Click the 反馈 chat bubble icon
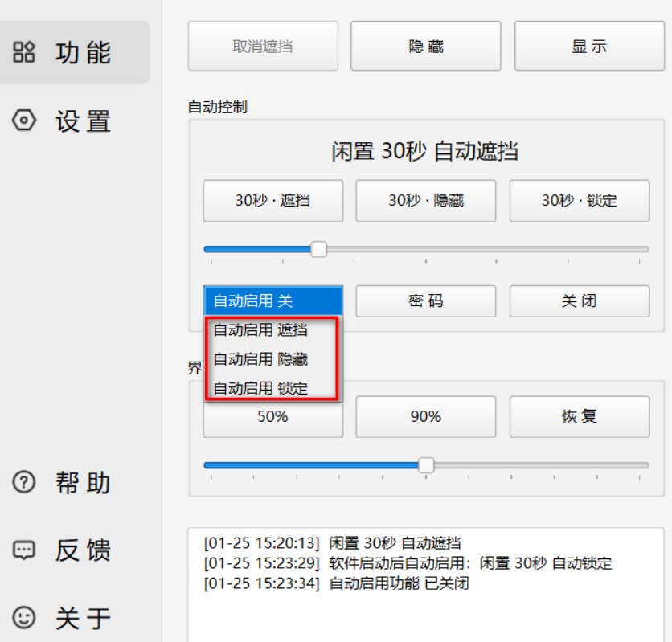Image resolution: width=672 pixels, height=642 pixels. coord(25,550)
